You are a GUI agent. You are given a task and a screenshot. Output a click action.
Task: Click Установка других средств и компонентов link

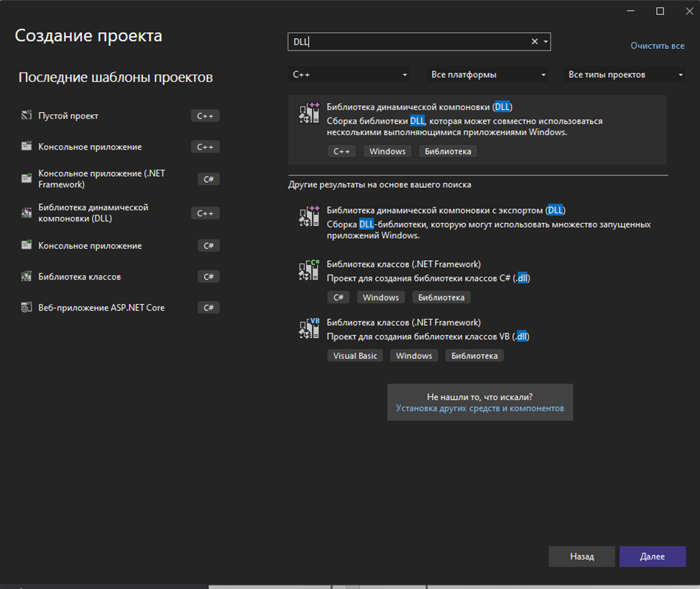point(480,408)
